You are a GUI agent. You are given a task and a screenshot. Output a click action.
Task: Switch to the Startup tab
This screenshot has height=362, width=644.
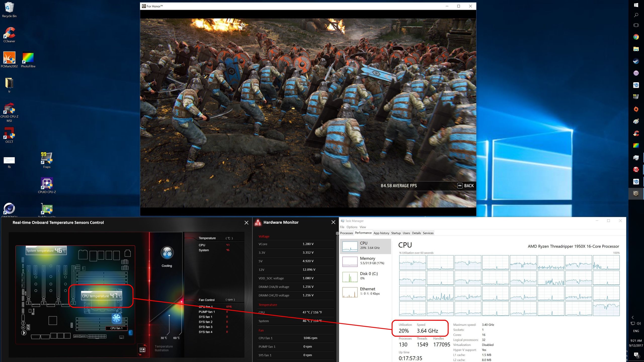396,233
